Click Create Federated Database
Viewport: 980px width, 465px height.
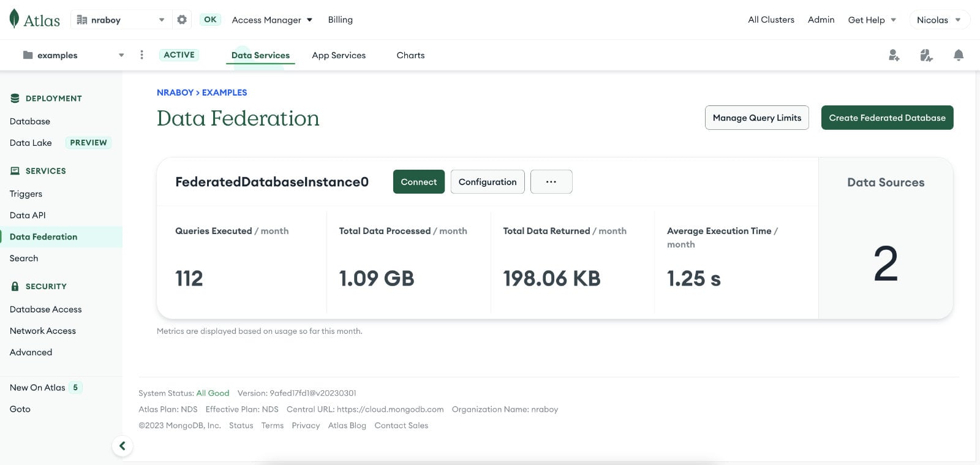coord(888,118)
